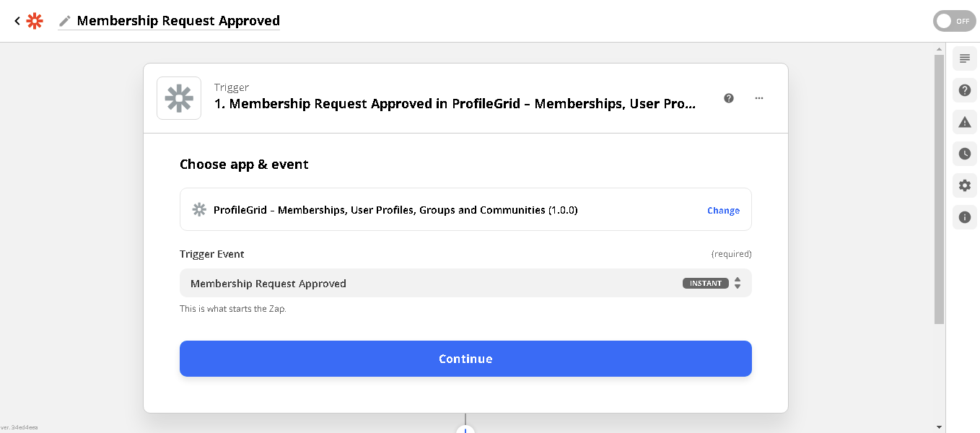980x433 pixels.
Task: Click the Zap title Membership Request Approved
Action: coord(178,21)
